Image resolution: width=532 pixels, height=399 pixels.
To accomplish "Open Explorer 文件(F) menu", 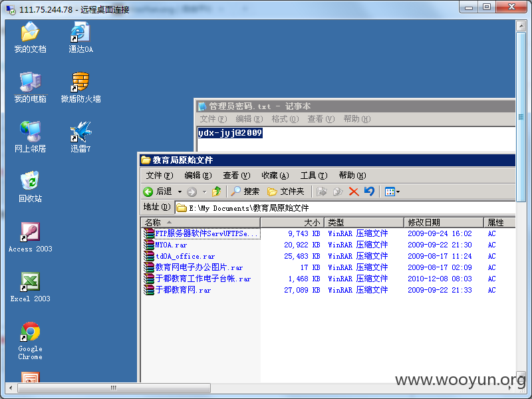I will (x=160, y=176).
